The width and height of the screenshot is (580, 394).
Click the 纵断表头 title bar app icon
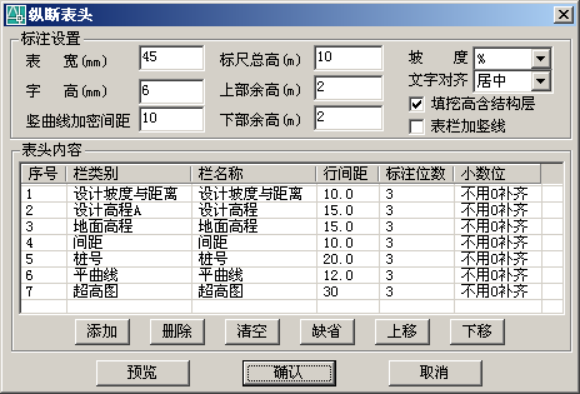click(x=16, y=15)
